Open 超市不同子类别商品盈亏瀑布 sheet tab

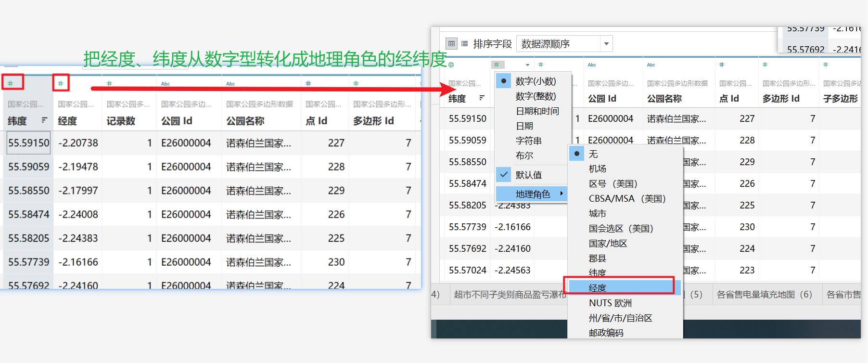510,294
